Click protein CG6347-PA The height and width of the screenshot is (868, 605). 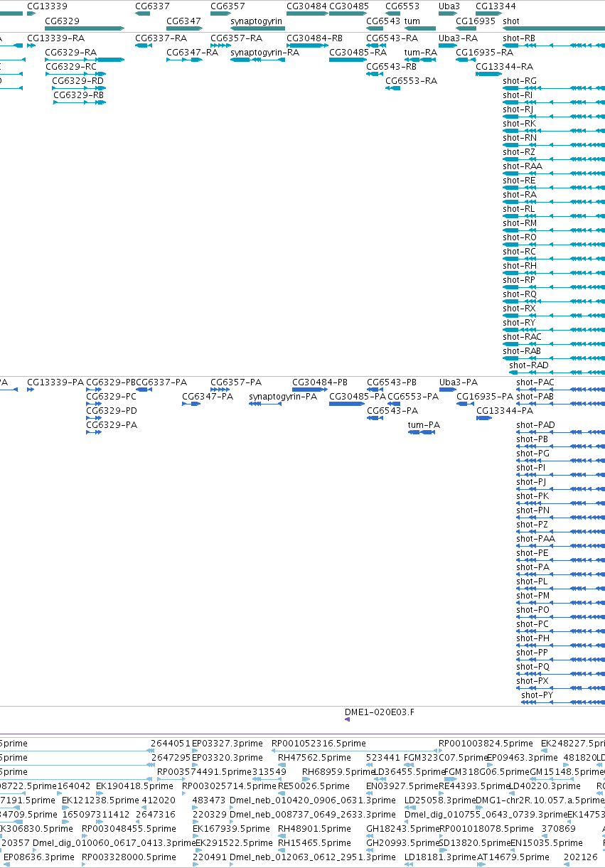pyautogui.click(x=208, y=396)
